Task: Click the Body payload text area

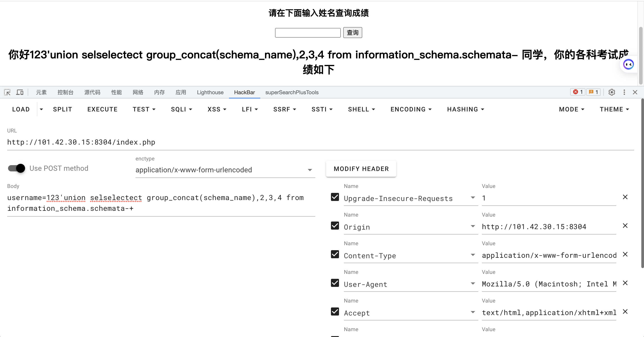Action: click(x=161, y=203)
